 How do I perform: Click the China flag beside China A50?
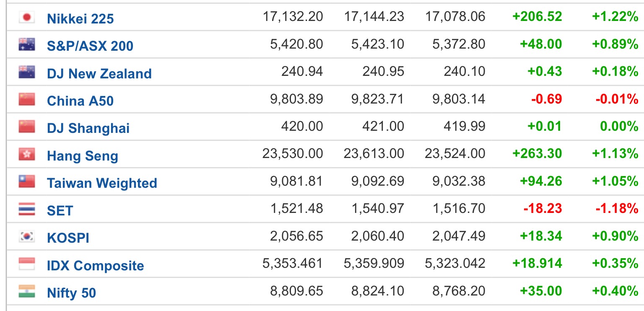tap(27, 100)
